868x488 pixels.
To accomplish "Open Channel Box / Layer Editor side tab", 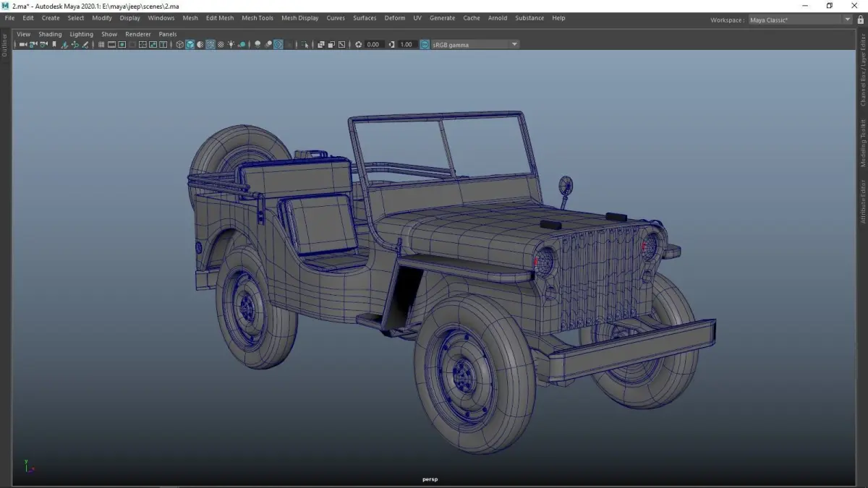I will click(x=862, y=69).
